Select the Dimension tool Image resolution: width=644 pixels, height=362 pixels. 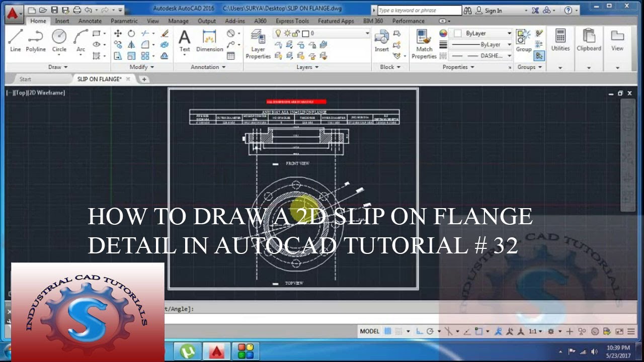coord(209,40)
